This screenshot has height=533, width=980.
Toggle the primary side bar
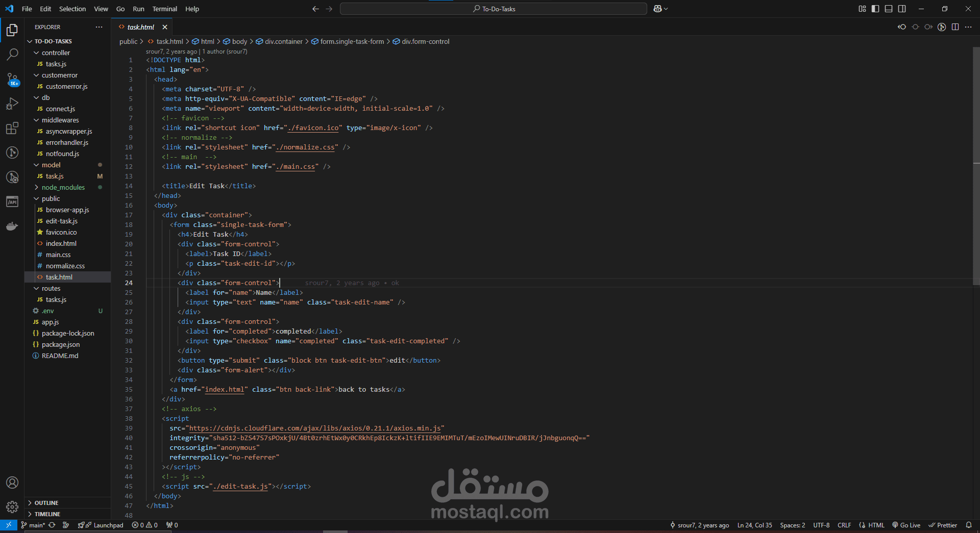point(875,9)
